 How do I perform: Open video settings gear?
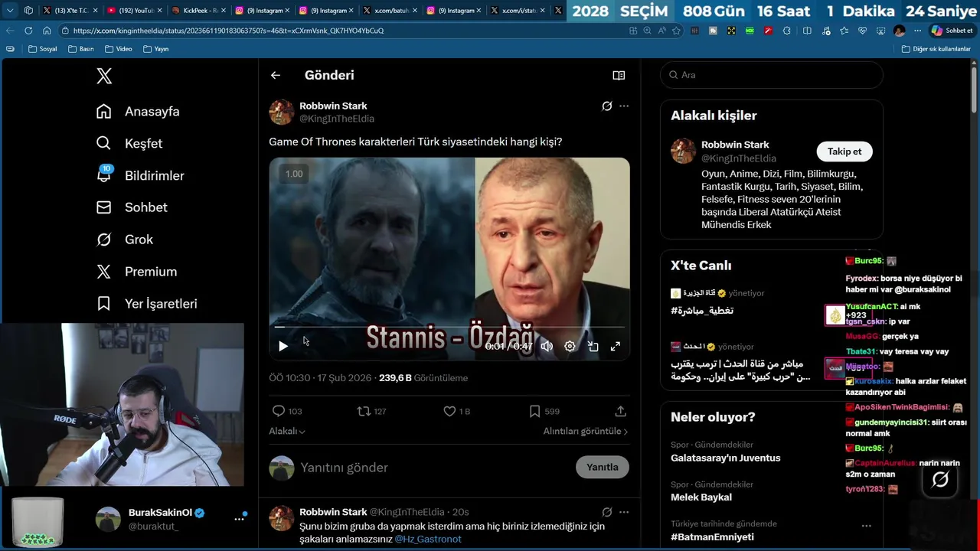[570, 346]
